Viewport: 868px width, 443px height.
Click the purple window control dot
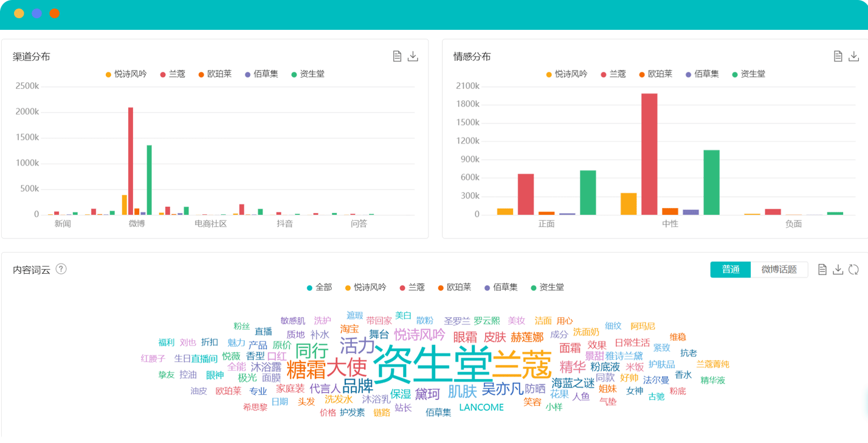click(x=36, y=13)
